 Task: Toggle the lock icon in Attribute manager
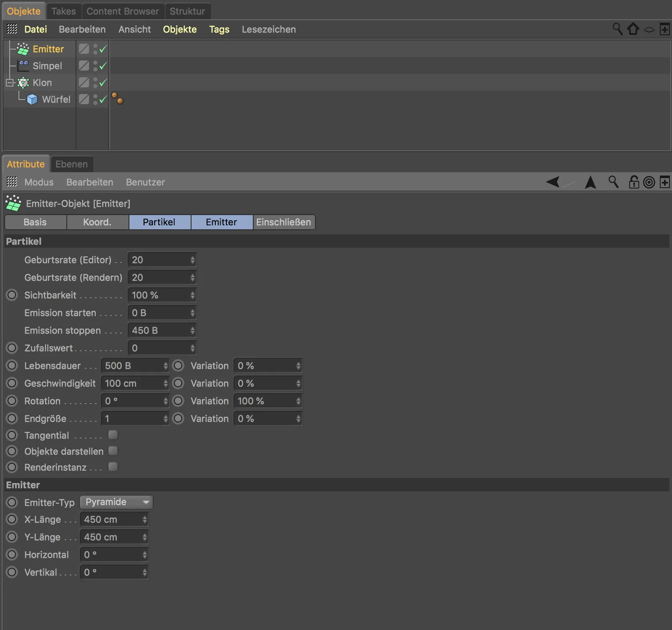[634, 182]
